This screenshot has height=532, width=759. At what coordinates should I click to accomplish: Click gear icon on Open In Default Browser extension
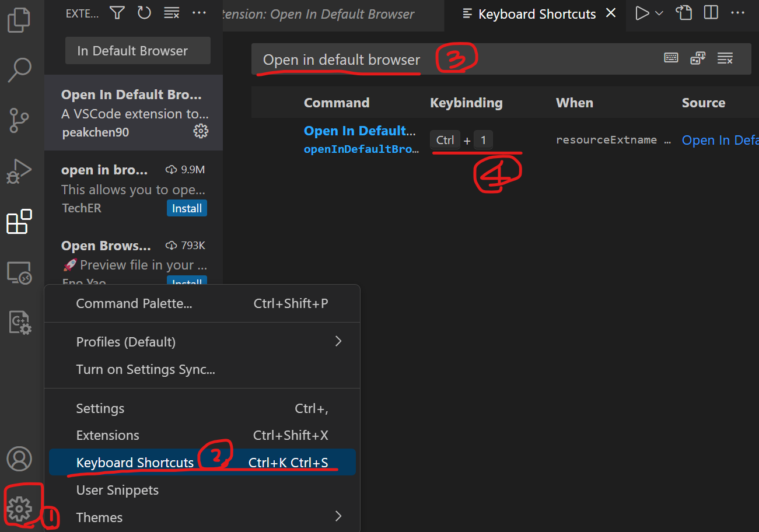[201, 131]
